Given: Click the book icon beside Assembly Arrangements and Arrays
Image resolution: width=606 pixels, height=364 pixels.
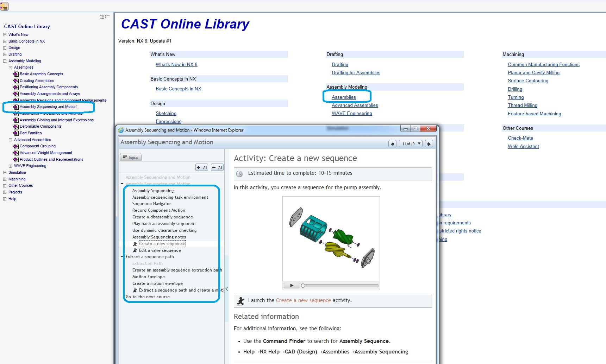Looking at the screenshot, I should click(x=16, y=94).
